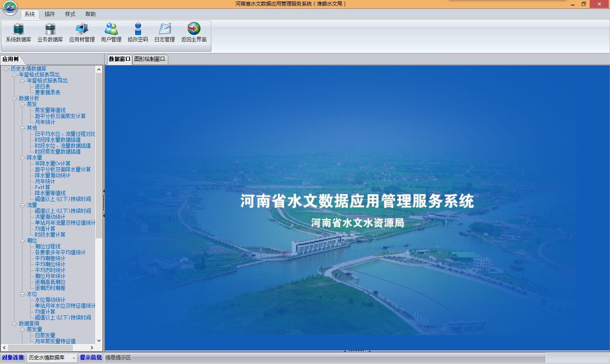The image size is (610, 364).
Task: Select the 应用树 panel tab
Action: pyautogui.click(x=10, y=59)
